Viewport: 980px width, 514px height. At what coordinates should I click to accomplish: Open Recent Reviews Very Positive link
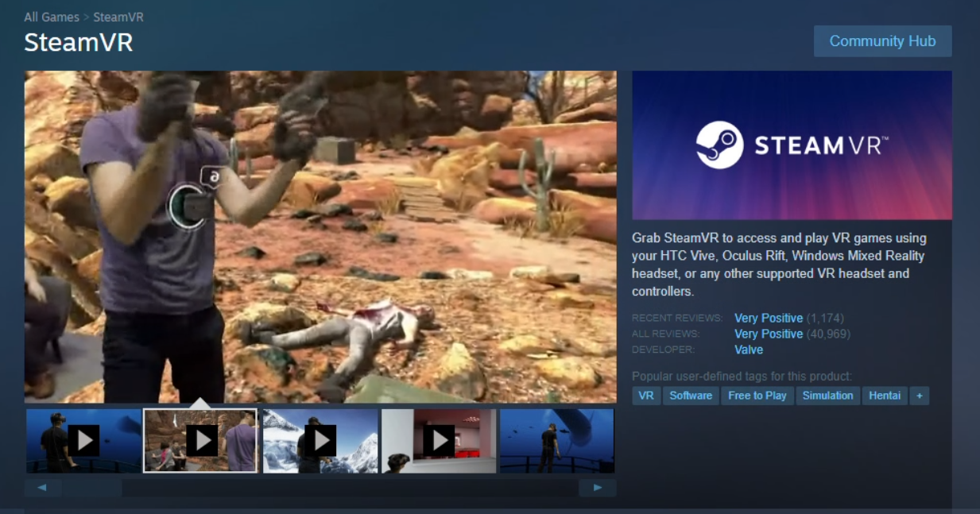[x=768, y=318]
